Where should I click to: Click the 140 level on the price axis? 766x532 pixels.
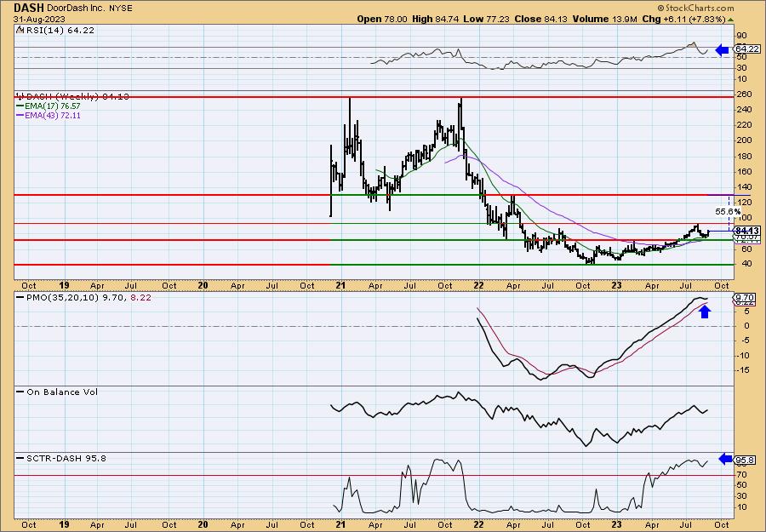point(745,186)
